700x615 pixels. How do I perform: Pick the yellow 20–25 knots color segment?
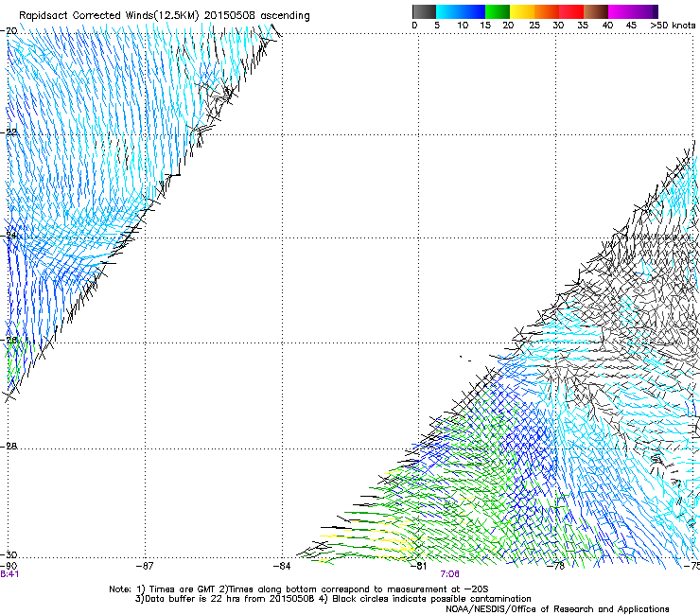pos(522,11)
